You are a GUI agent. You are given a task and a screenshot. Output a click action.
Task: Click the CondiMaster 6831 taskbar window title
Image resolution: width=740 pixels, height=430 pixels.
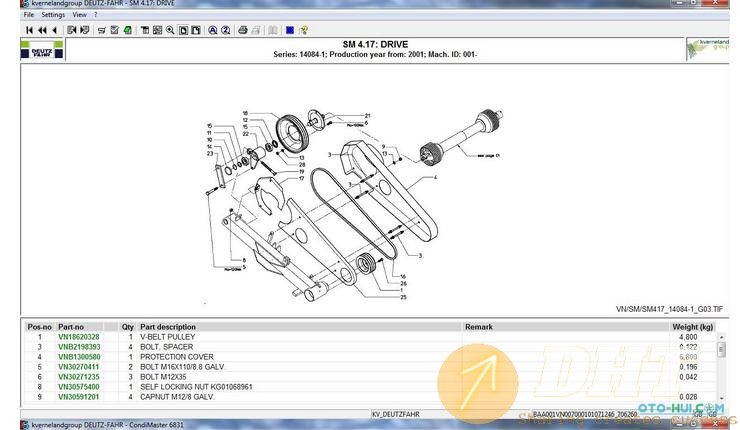108,425
